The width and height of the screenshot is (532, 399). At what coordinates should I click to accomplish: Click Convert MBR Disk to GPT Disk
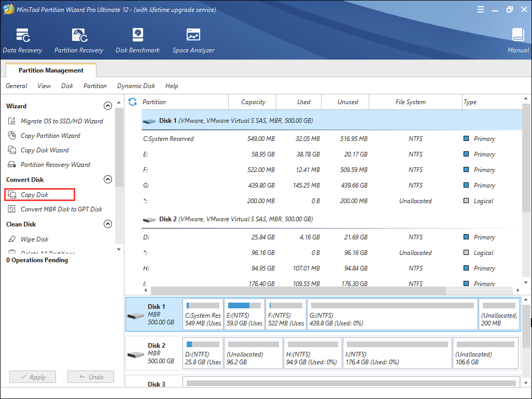(61, 209)
